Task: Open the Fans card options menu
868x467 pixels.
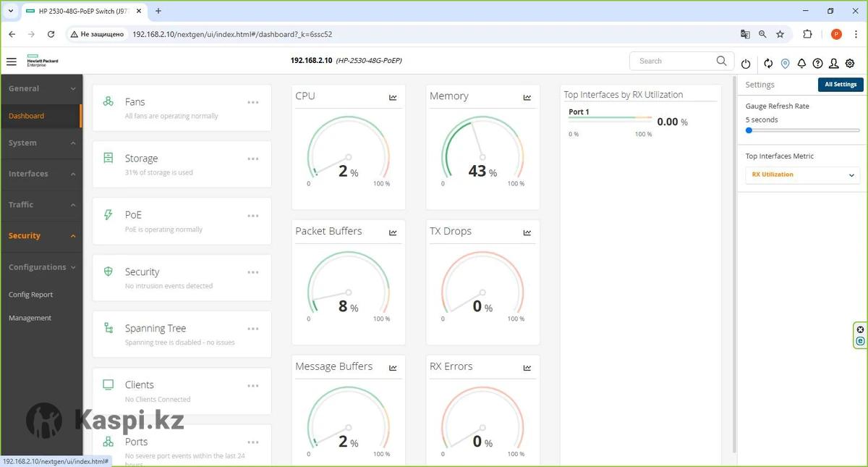Action: (253, 102)
